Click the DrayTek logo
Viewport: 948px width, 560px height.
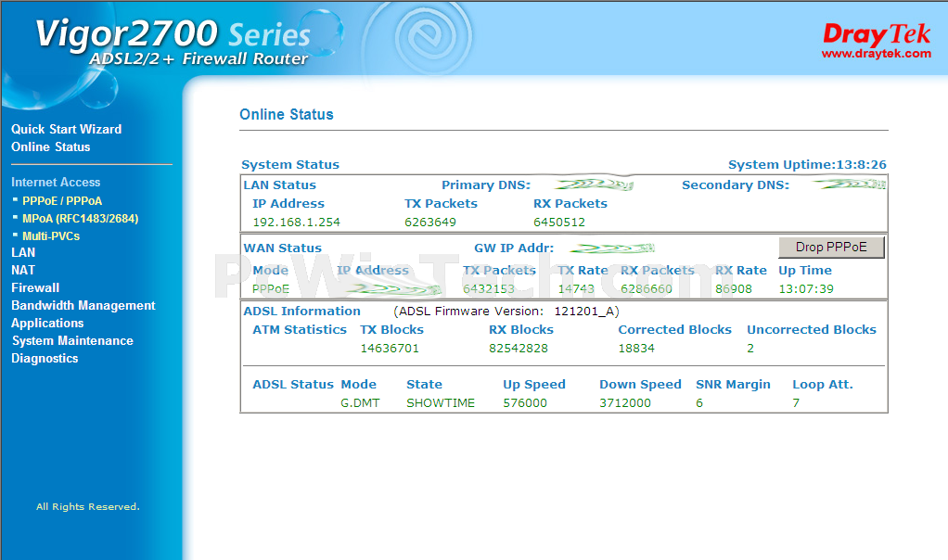click(877, 34)
